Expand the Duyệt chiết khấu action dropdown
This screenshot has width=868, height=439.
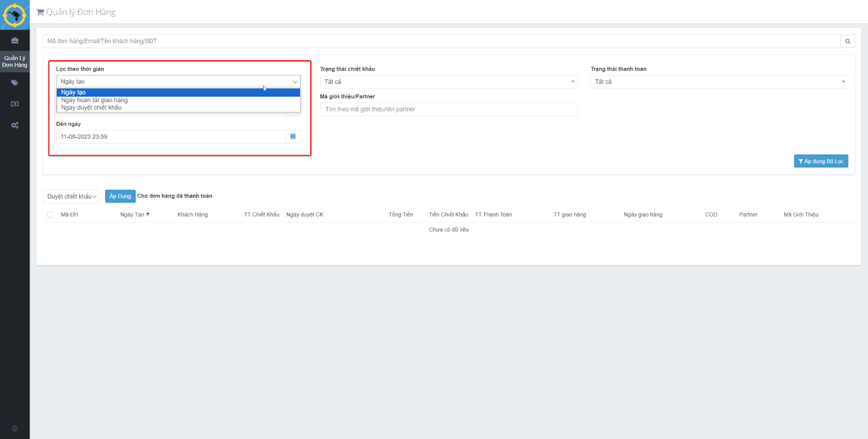point(71,196)
